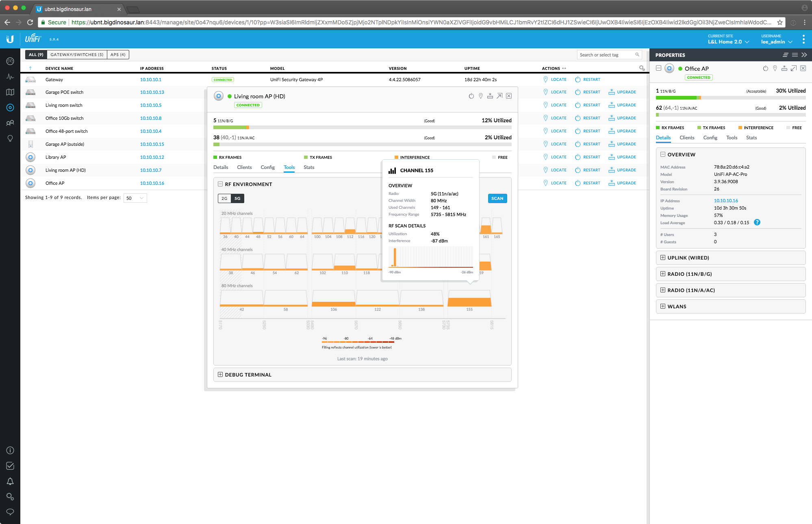
Task: Open the 10.10.10.13 IP address link
Action: click(152, 92)
